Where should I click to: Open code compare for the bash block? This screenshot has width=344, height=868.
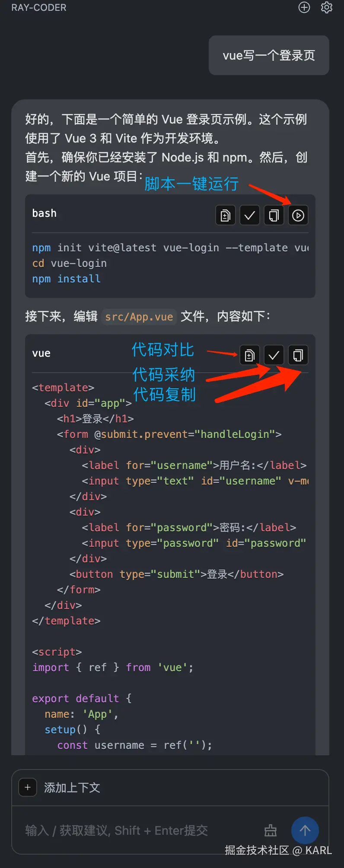click(x=225, y=215)
